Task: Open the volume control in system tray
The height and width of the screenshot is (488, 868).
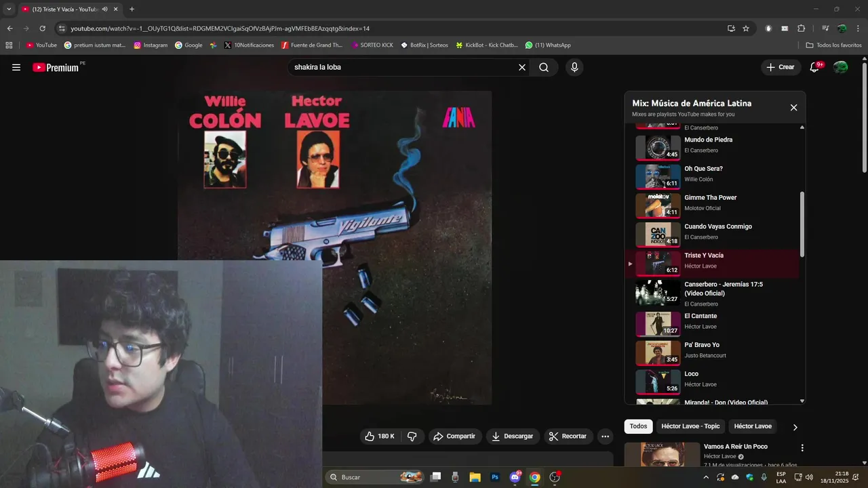Action: [809, 477]
